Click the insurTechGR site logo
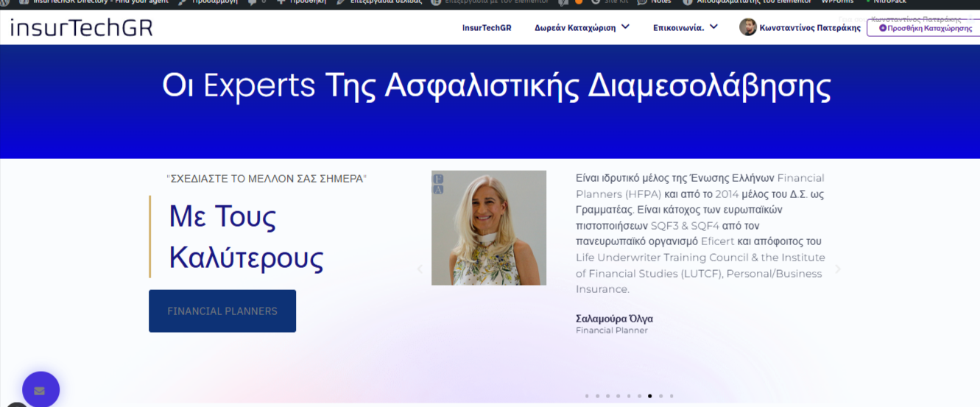 click(x=82, y=28)
